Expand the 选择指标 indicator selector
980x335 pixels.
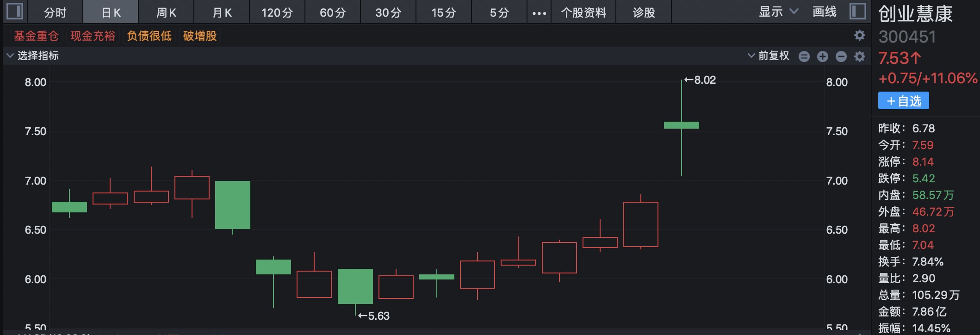(x=33, y=56)
